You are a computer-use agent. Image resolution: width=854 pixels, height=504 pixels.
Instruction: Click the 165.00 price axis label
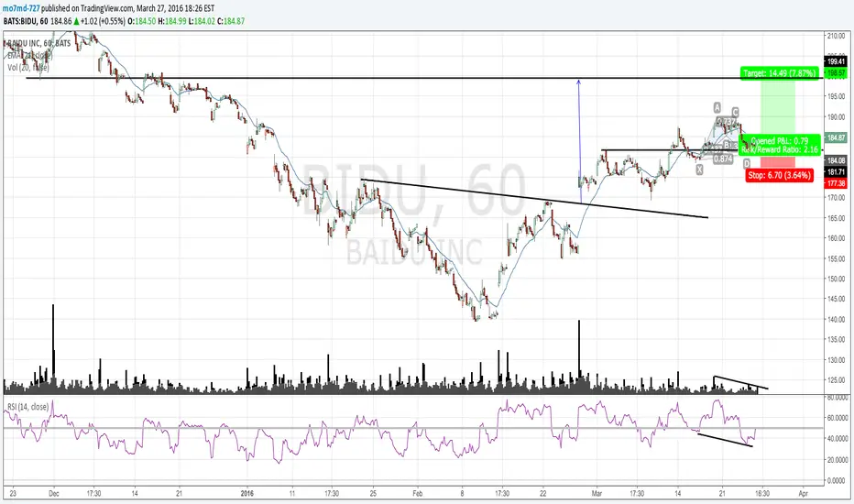pyautogui.click(x=836, y=218)
